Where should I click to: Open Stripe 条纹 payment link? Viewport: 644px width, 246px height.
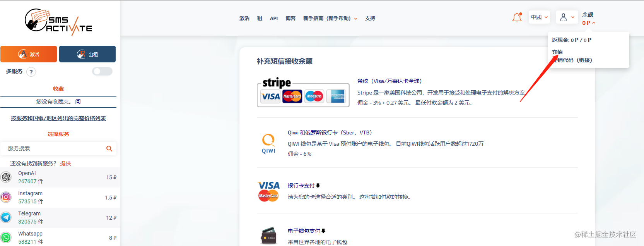click(389, 81)
